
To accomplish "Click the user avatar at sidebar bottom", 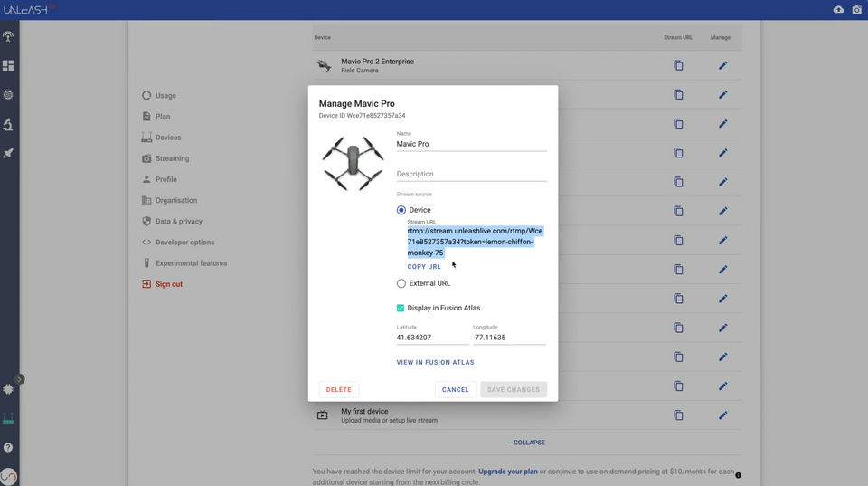I will coord(8,476).
